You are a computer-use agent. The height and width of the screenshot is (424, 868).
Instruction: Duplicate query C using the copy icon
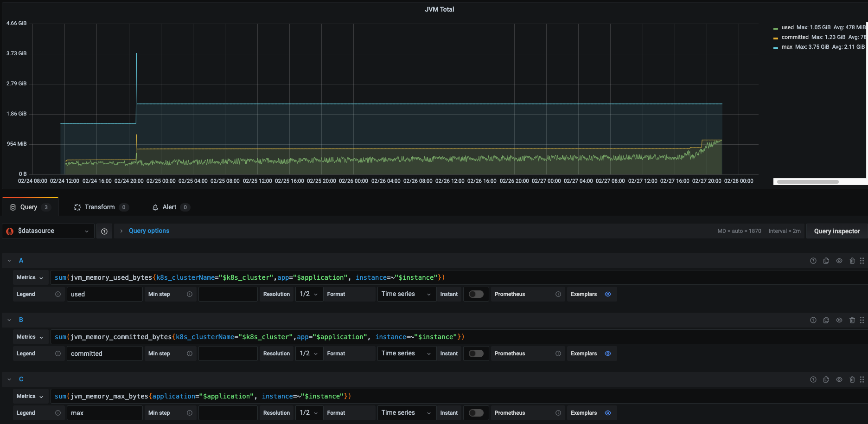[x=826, y=379]
